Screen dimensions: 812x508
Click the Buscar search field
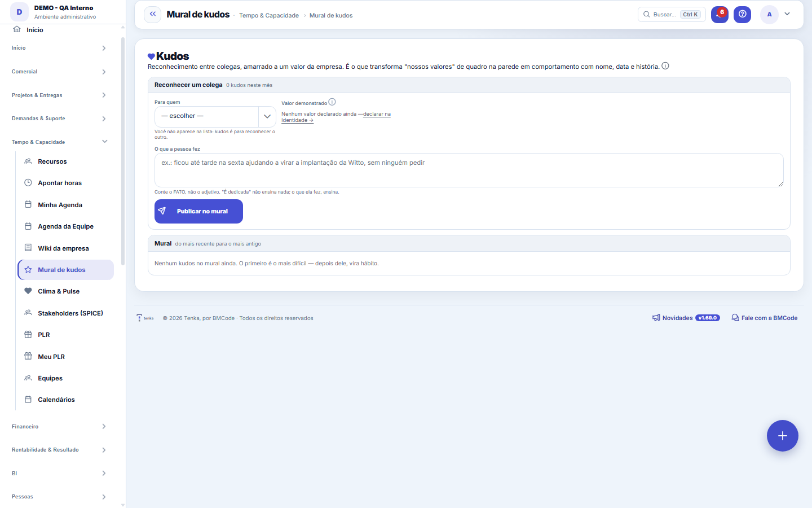click(x=672, y=14)
